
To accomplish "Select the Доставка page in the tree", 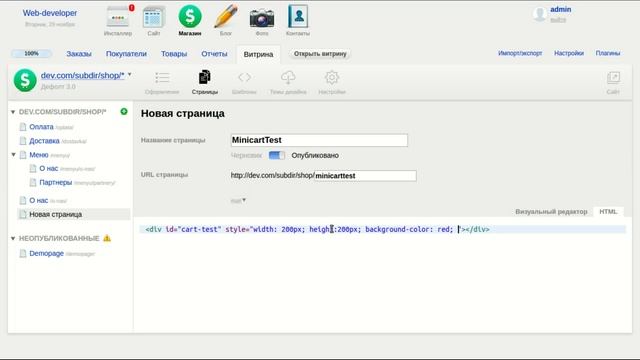I will tap(44, 141).
